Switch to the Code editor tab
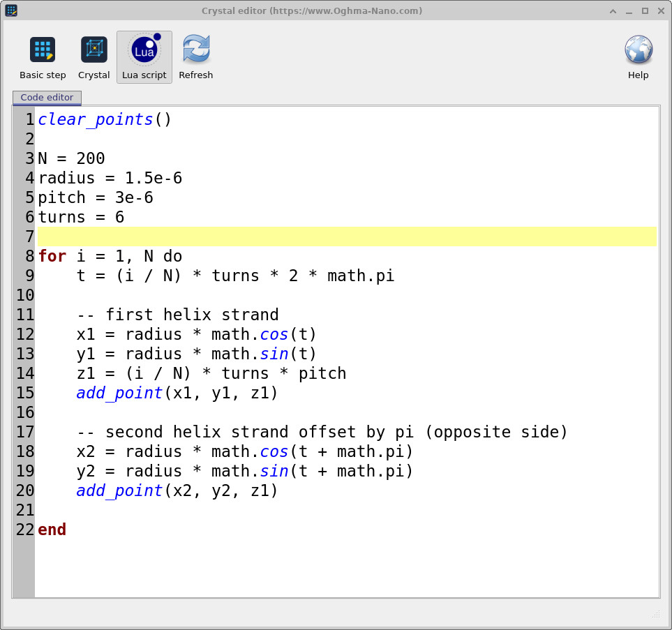Viewport: 672px width, 630px height. pos(47,97)
